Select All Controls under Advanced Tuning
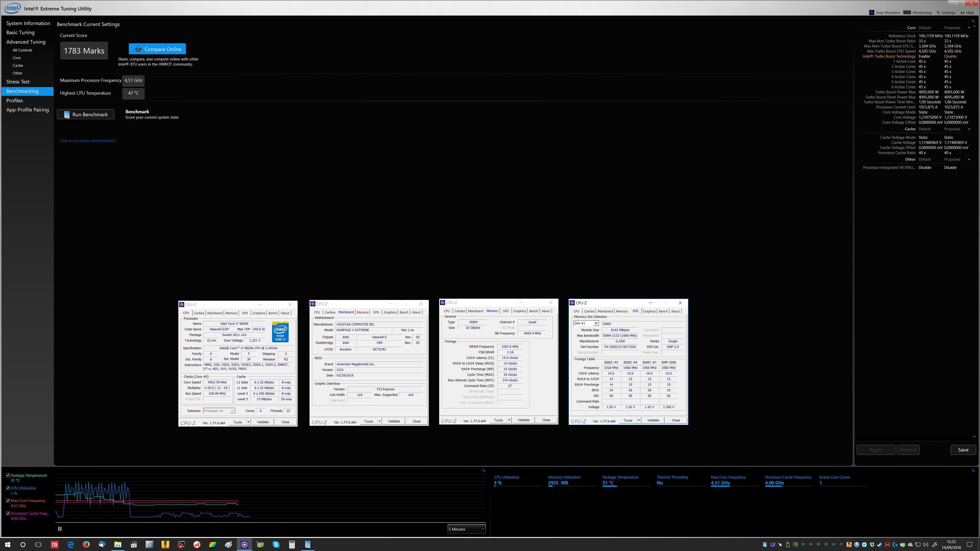 (22, 50)
